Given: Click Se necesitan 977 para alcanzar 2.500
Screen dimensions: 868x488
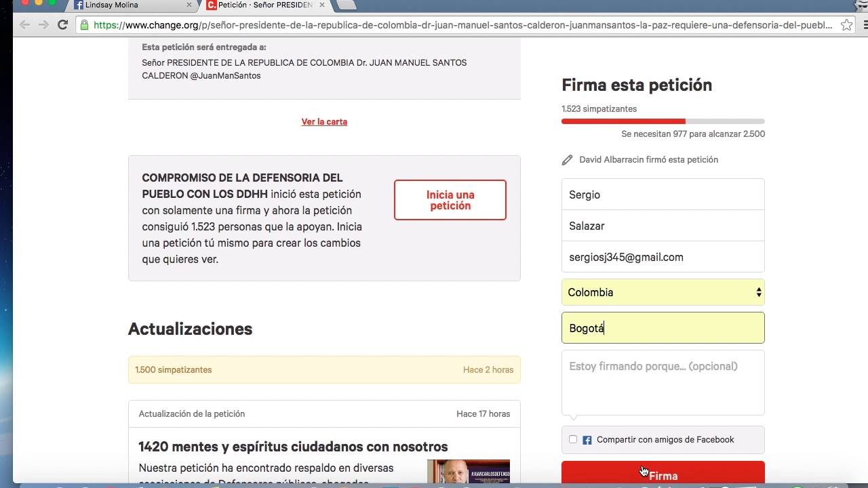Looking at the screenshot, I should 693,134.
